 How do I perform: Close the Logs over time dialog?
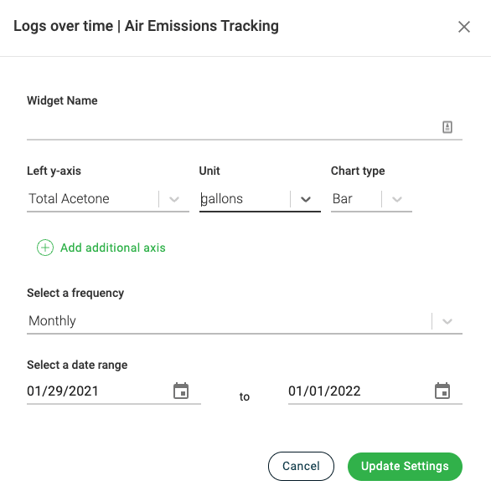(464, 27)
